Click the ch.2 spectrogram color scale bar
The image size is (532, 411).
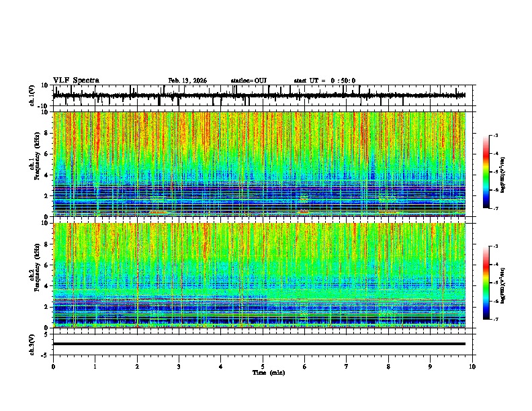coord(486,283)
